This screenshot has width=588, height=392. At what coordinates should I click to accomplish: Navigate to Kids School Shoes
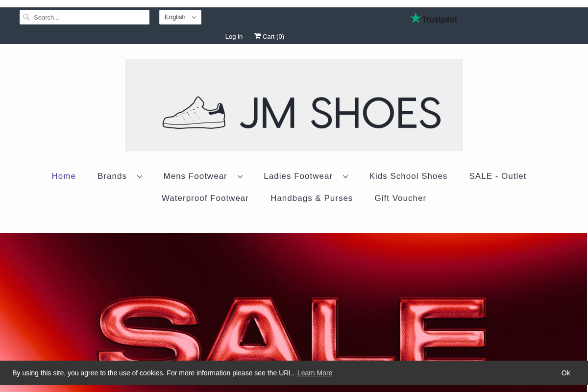coord(408,176)
